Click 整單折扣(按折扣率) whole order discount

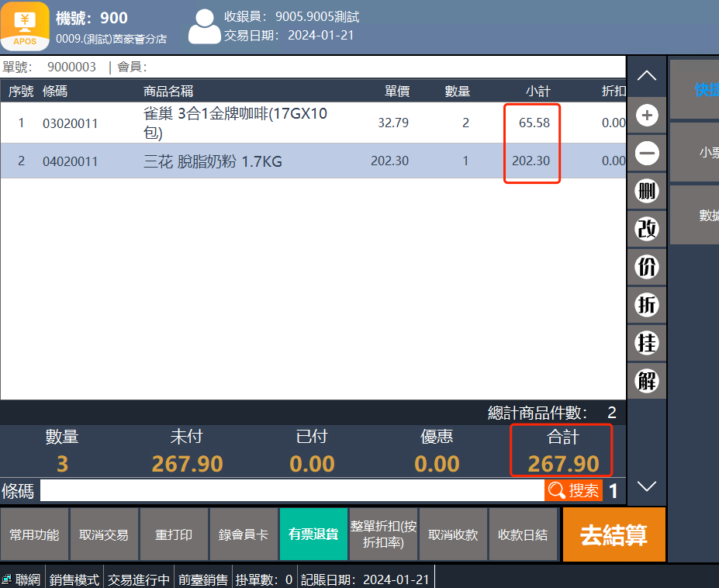[x=383, y=534]
